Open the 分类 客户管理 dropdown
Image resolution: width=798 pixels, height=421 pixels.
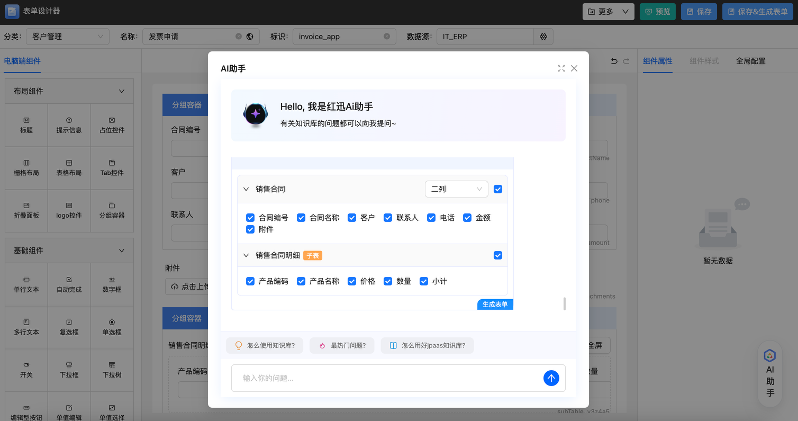68,37
